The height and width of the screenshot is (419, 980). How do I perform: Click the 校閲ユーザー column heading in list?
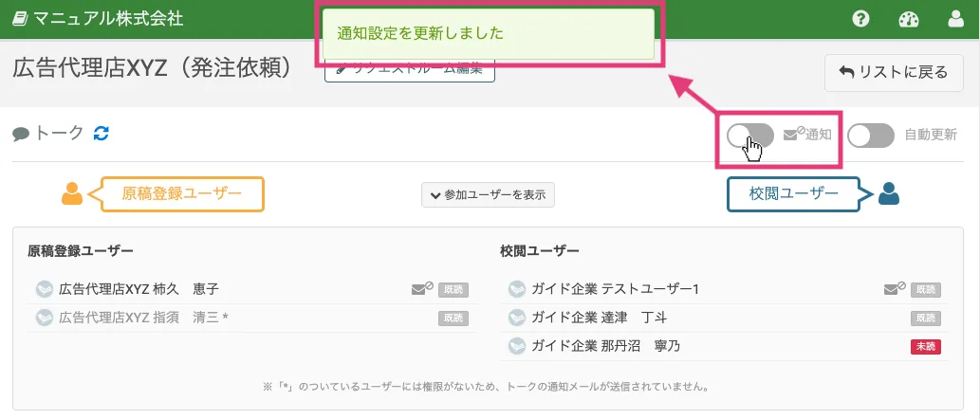click(x=540, y=251)
